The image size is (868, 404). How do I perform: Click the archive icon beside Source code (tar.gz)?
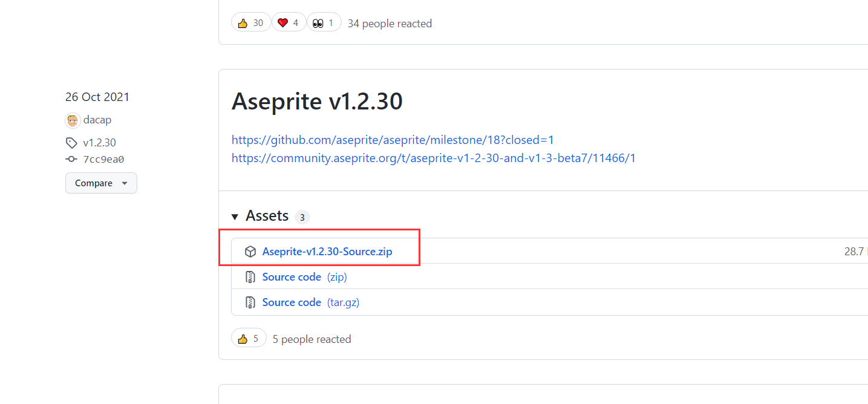pos(250,302)
